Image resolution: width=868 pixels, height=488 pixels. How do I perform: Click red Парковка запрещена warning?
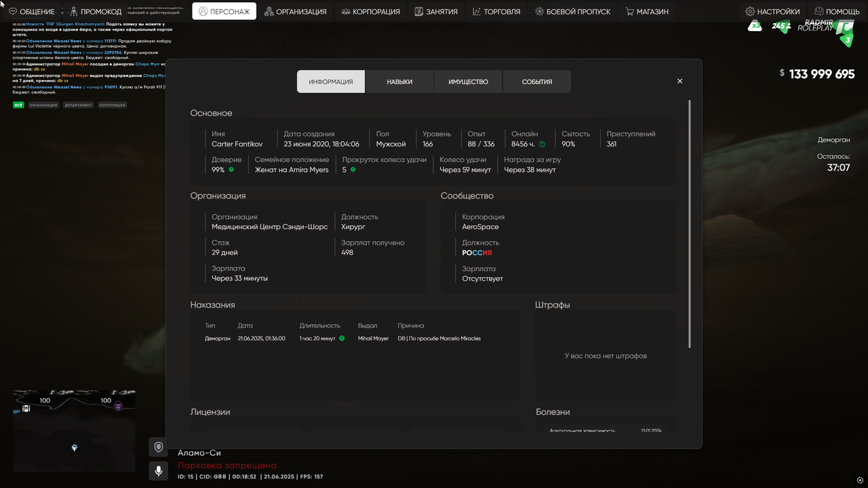tap(227, 466)
